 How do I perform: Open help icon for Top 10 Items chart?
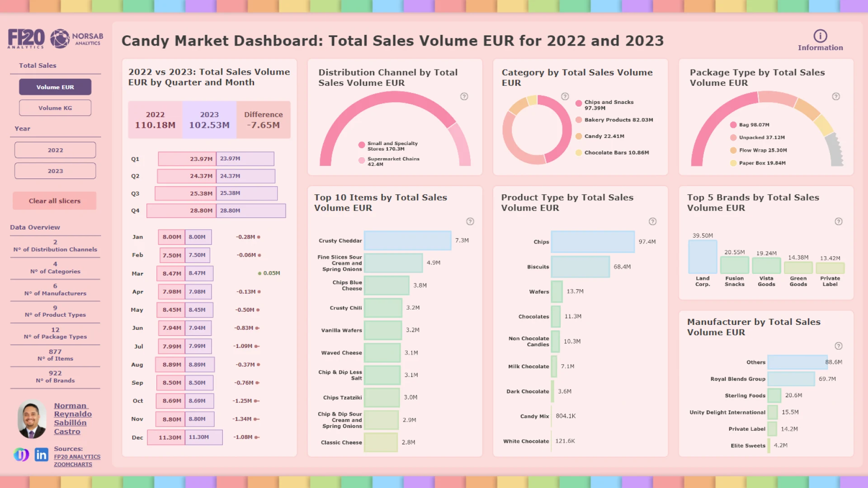tap(470, 221)
